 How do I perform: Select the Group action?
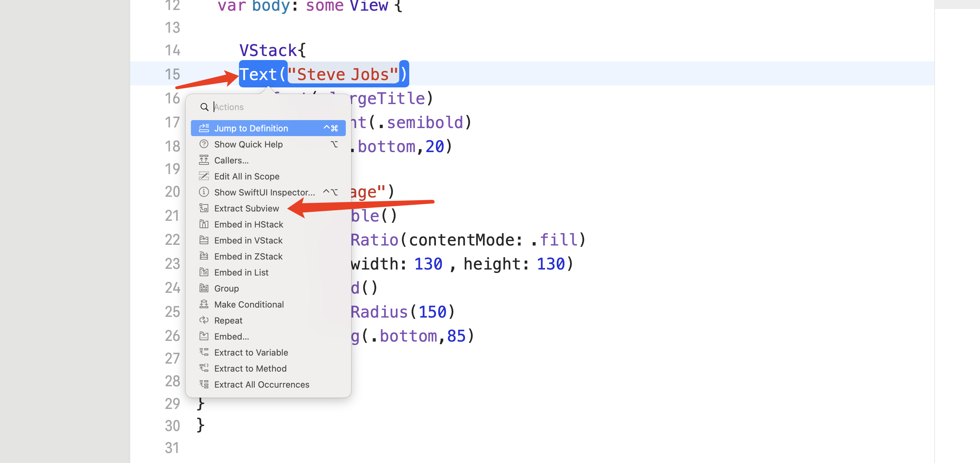[226, 288]
